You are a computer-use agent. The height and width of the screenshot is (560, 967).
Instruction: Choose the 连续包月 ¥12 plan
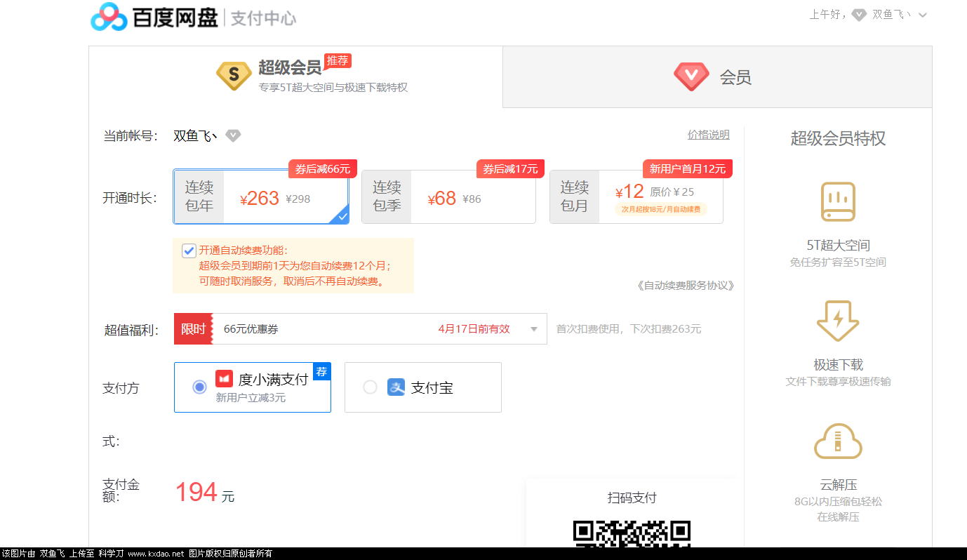click(636, 197)
